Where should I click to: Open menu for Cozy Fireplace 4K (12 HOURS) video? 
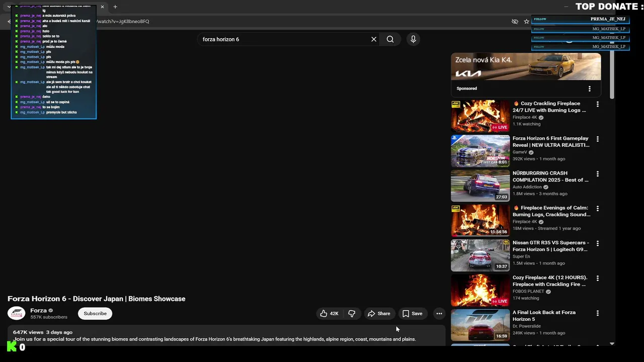point(598,278)
